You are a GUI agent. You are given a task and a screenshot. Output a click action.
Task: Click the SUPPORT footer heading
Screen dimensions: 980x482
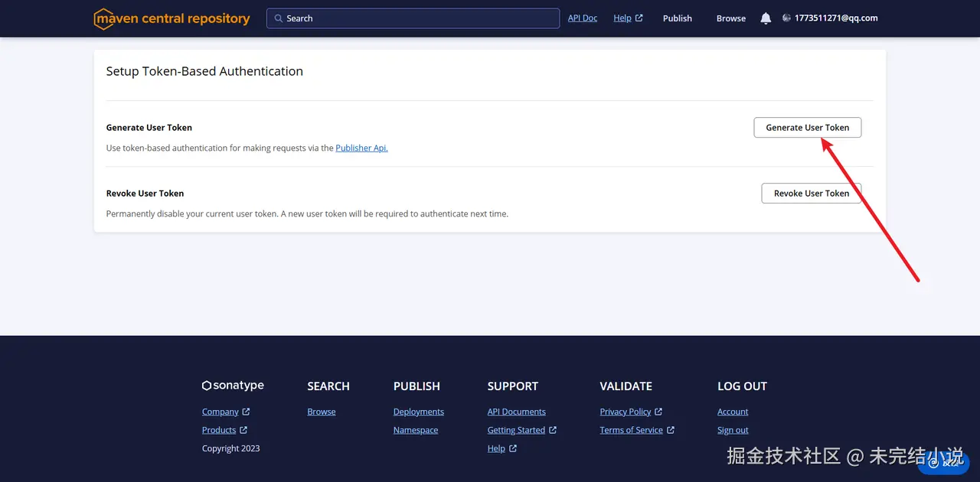click(x=513, y=386)
